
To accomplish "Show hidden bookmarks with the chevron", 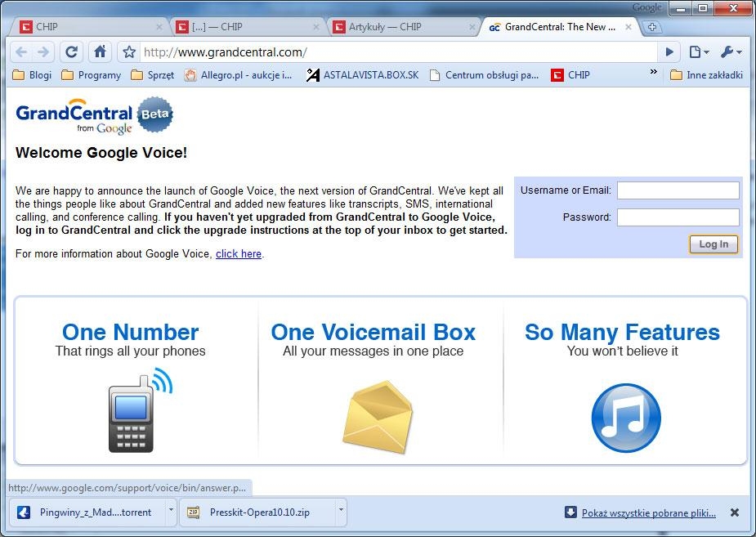I will [x=653, y=72].
